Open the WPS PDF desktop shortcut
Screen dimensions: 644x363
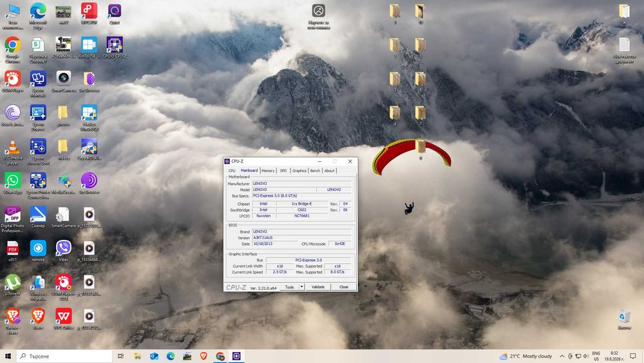89,14
